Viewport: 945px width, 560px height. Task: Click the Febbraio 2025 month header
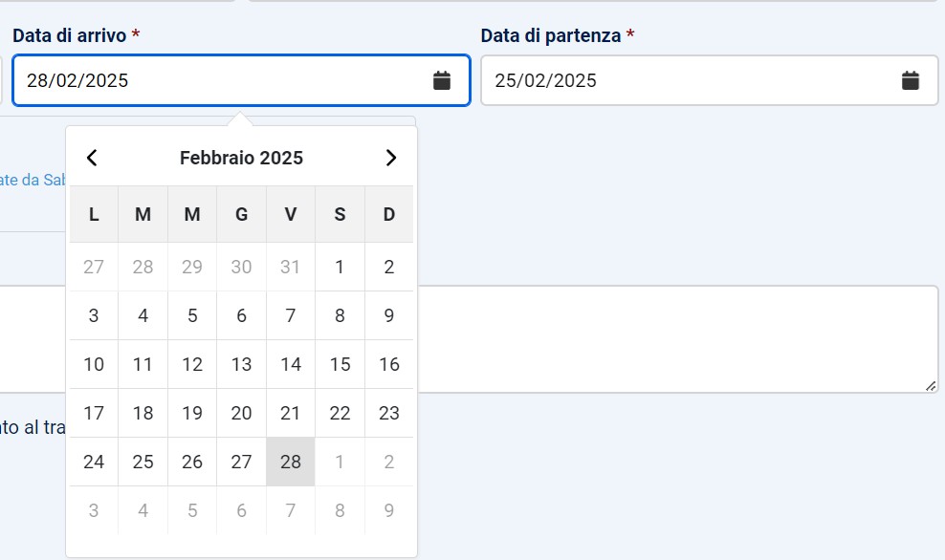241,158
